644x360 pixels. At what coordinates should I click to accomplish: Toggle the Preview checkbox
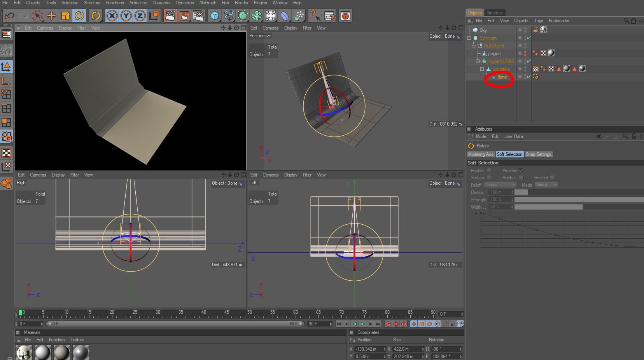point(521,171)
